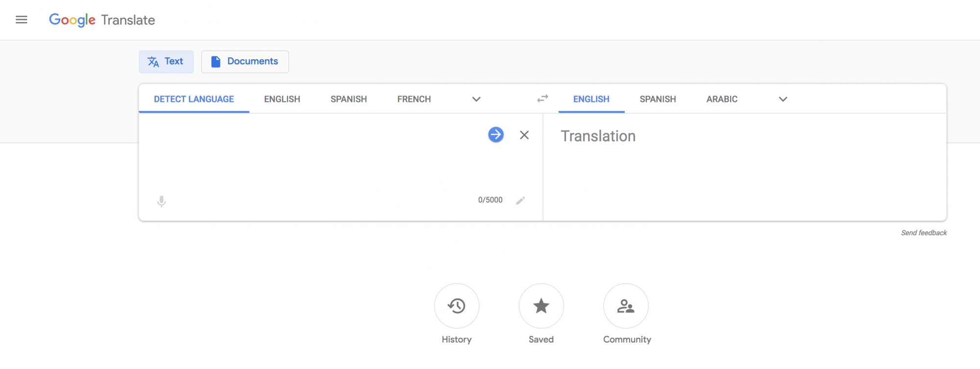980x369 pixels.
Task: Click the 0/5000 character counter
Action: click(x=490, y=200)
